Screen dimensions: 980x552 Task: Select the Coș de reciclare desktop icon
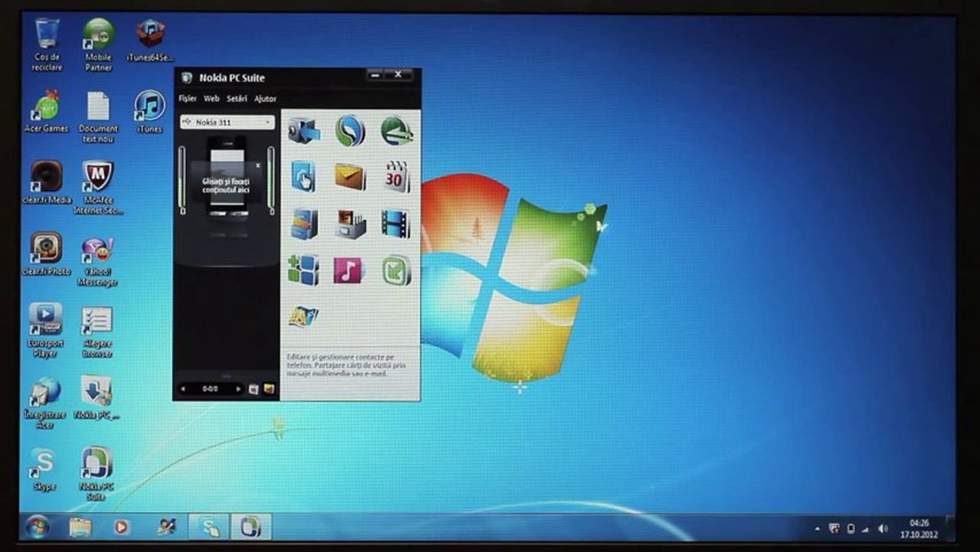(x=48, y=44)
